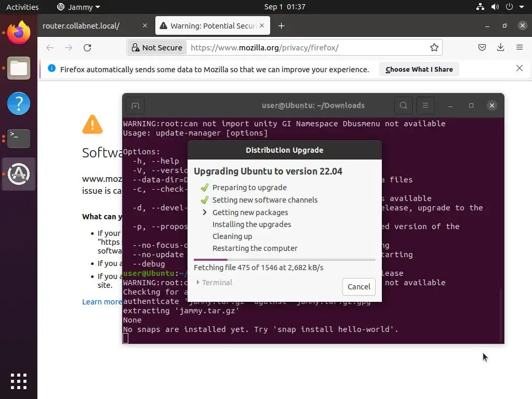Image resolution: width=532 pixels, height=399 pixels.
Task: Bookmark this page with star icon
Action: [434, 47]
